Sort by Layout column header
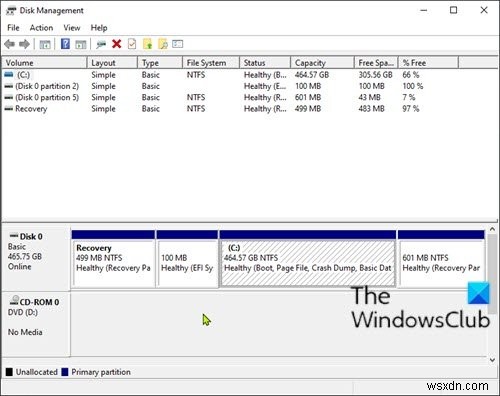Screen dimensions: 500x396 click(x=112, y=63)
